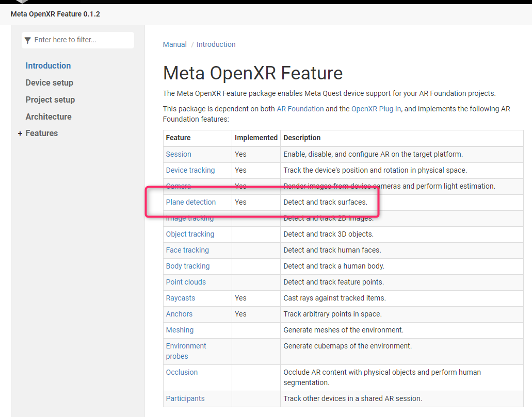Click 'Yes' in Plane detection row
532x417 pixels.
click(240, 202)
